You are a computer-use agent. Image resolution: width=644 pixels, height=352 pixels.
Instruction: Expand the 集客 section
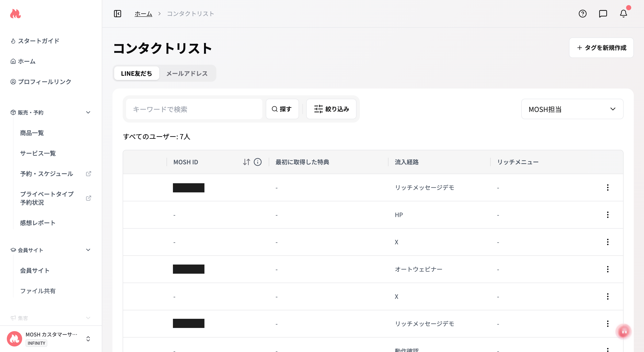tap(88, 318)
